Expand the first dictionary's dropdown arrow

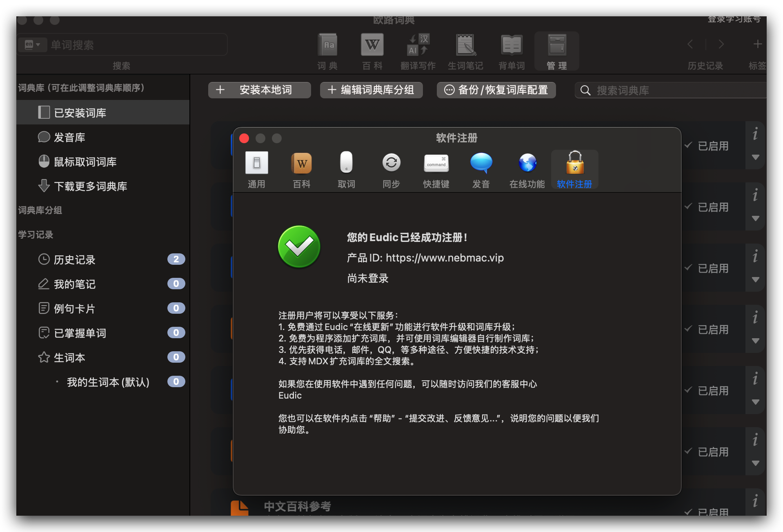[x=755, y=157]
